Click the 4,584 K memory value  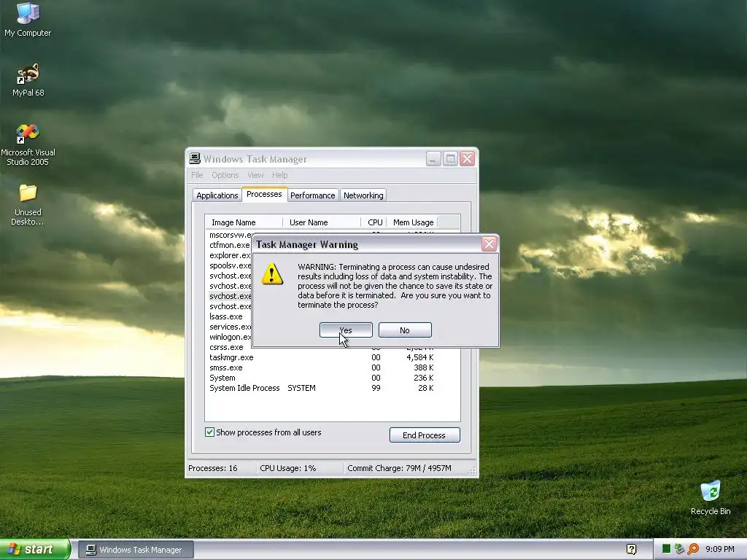(419, 357)
